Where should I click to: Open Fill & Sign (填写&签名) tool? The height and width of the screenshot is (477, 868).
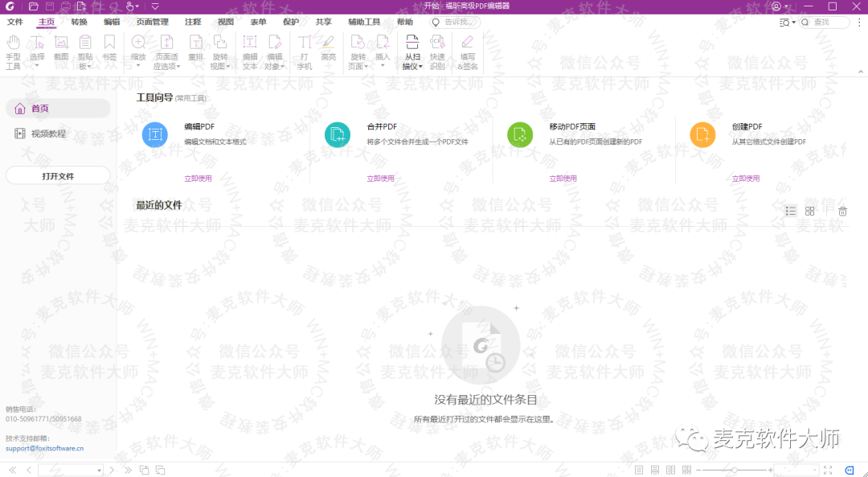tap(467, 52)
